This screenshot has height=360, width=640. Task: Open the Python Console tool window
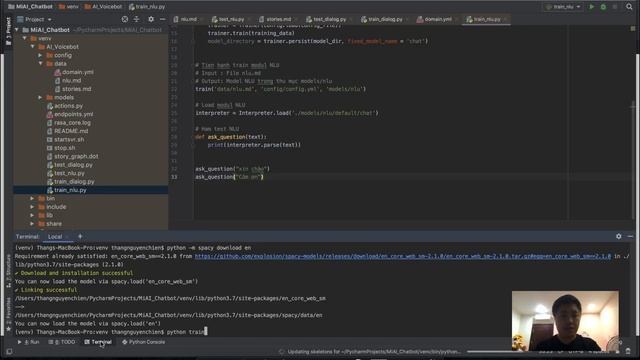coord(144,342)
